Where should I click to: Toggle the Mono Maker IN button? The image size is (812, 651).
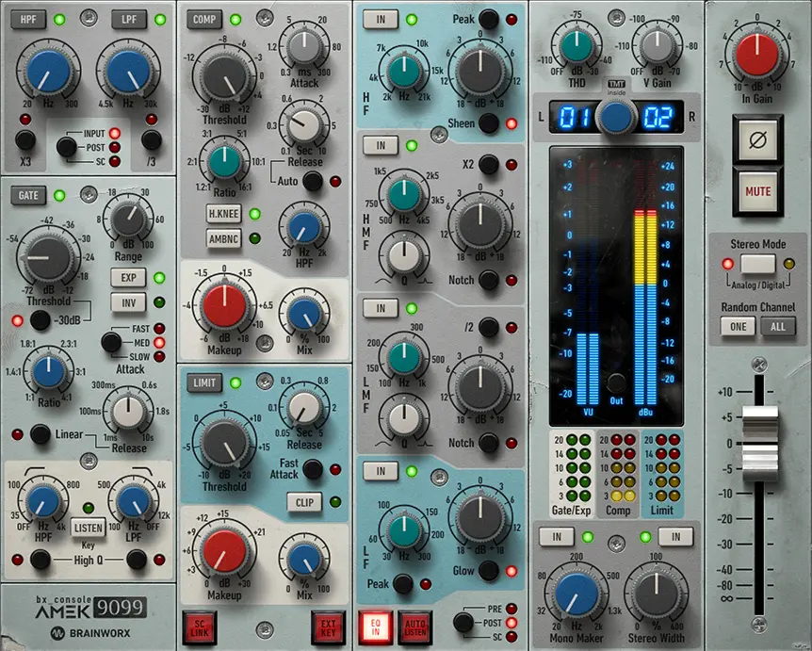point(557,537)
